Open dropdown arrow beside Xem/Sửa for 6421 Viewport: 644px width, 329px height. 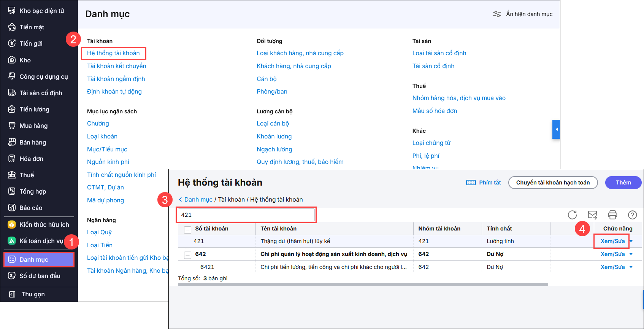631,267
